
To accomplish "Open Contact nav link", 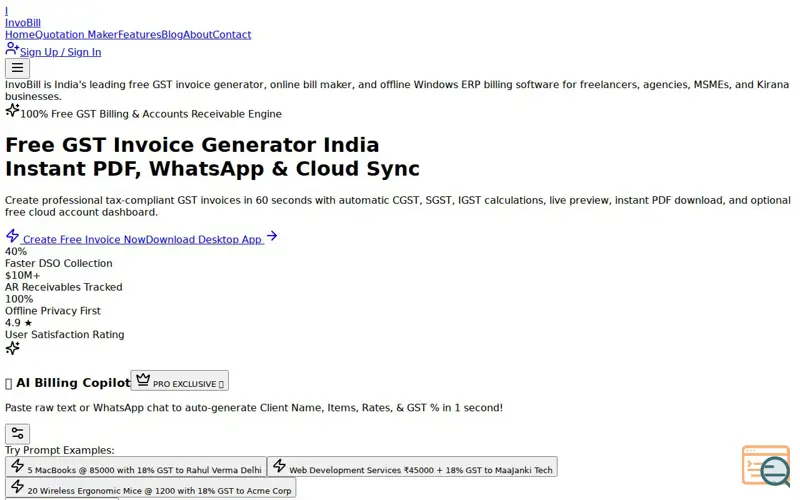I will (232, 35).
